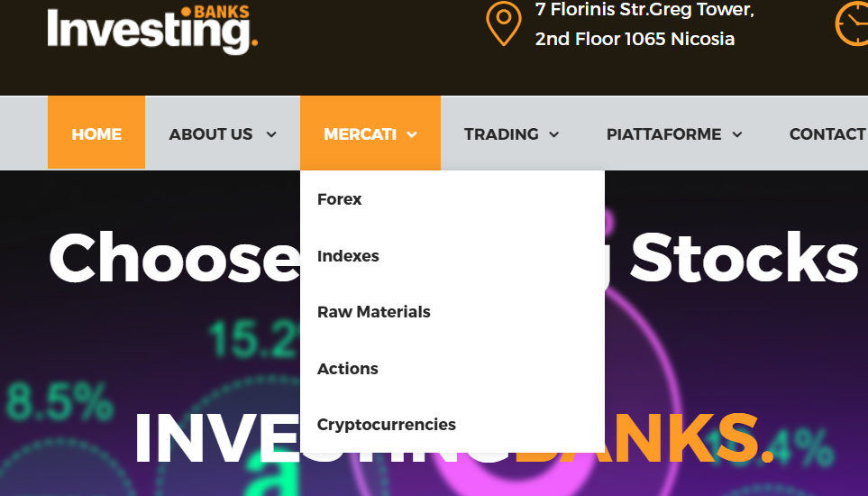Select Raw Materials in the dropdown

click(374, 312)
